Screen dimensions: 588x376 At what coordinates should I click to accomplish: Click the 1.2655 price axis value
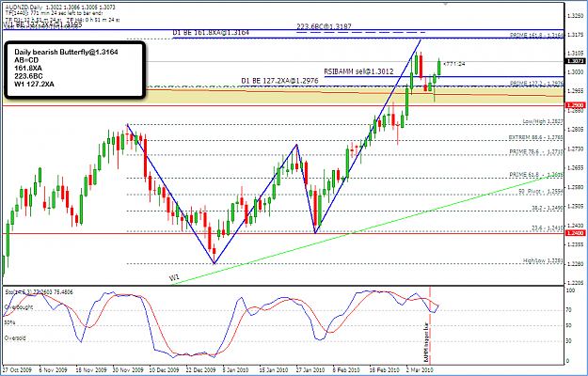click(x=575, y=168)
